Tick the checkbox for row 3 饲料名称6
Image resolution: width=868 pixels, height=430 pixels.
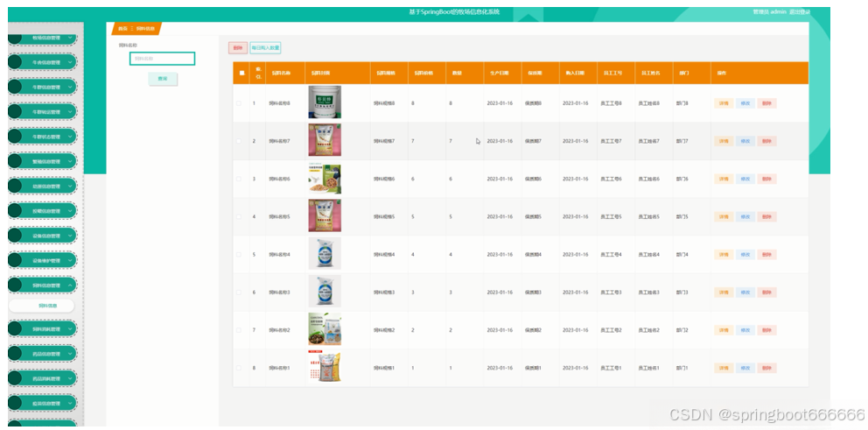click(x=239, y=179)
